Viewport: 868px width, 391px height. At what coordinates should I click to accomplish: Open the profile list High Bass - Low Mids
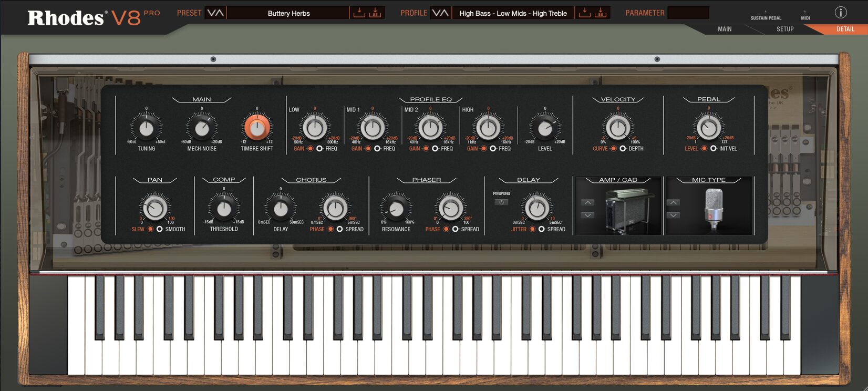pos(513,13)
